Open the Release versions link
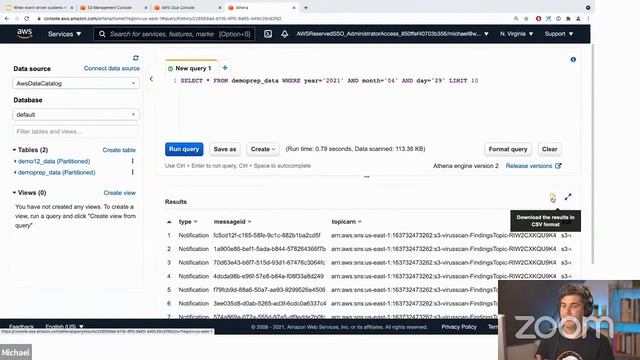Viewport: 640px width, 360px height. pos(533,166)
